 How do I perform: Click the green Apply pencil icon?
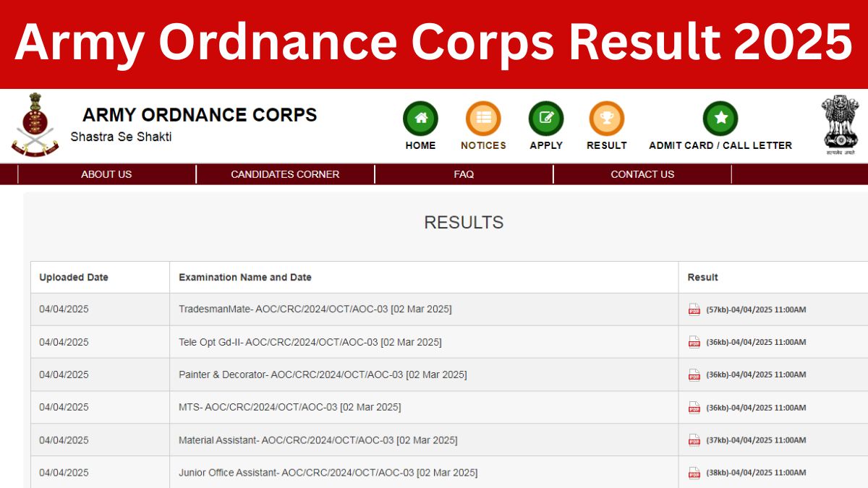click(x=546, y=119)
